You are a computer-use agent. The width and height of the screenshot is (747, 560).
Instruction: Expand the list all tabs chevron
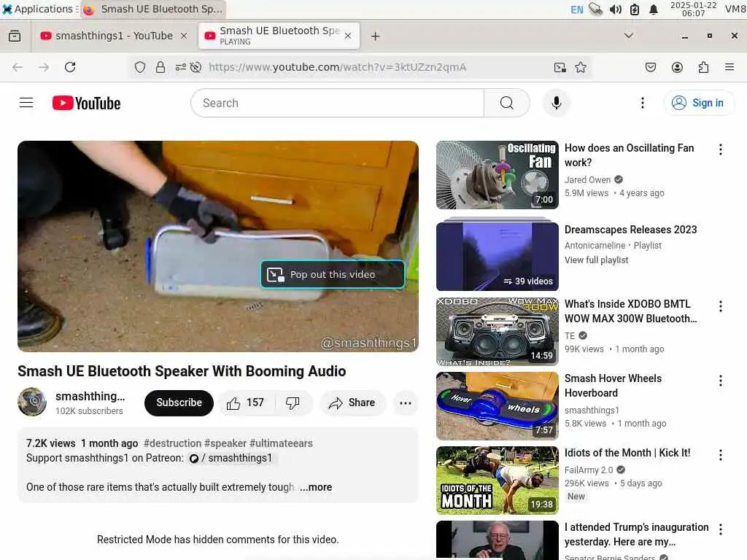[x=628, y=36]
